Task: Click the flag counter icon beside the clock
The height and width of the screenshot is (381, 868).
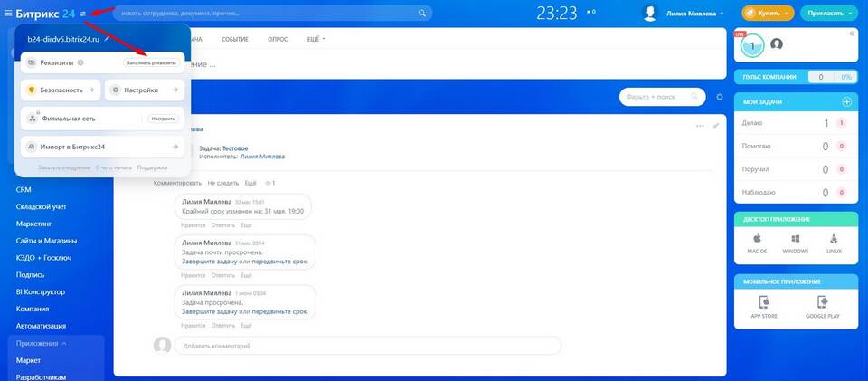Action: tap(590, 12)
